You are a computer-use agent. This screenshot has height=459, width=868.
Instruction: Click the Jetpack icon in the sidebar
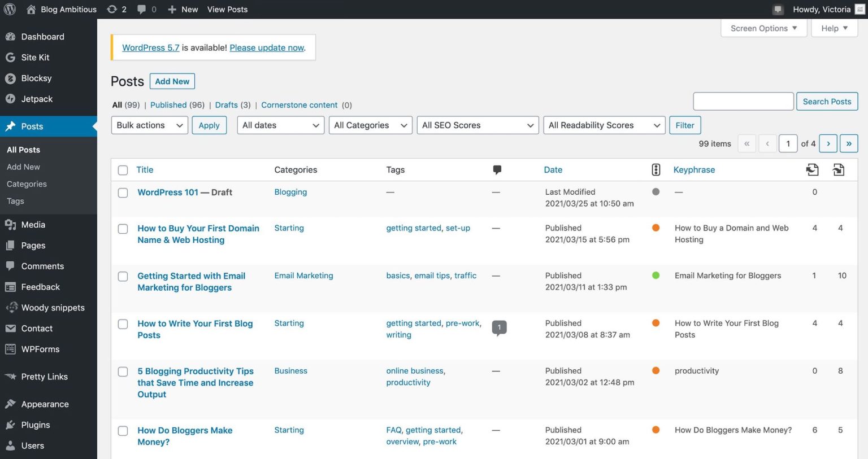coord(11,99)
